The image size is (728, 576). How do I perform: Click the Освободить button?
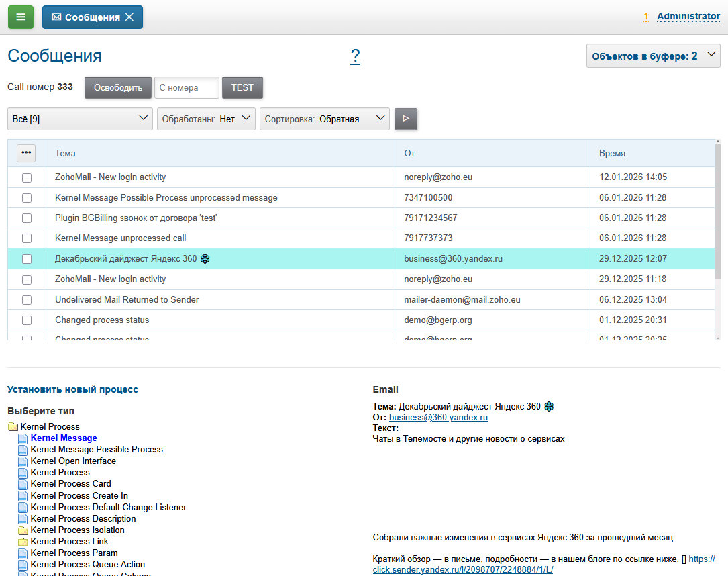tap(118, 87)
